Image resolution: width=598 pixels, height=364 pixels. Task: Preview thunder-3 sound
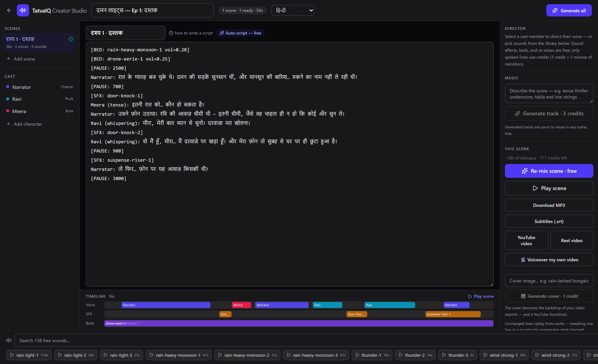click(458, 355)
